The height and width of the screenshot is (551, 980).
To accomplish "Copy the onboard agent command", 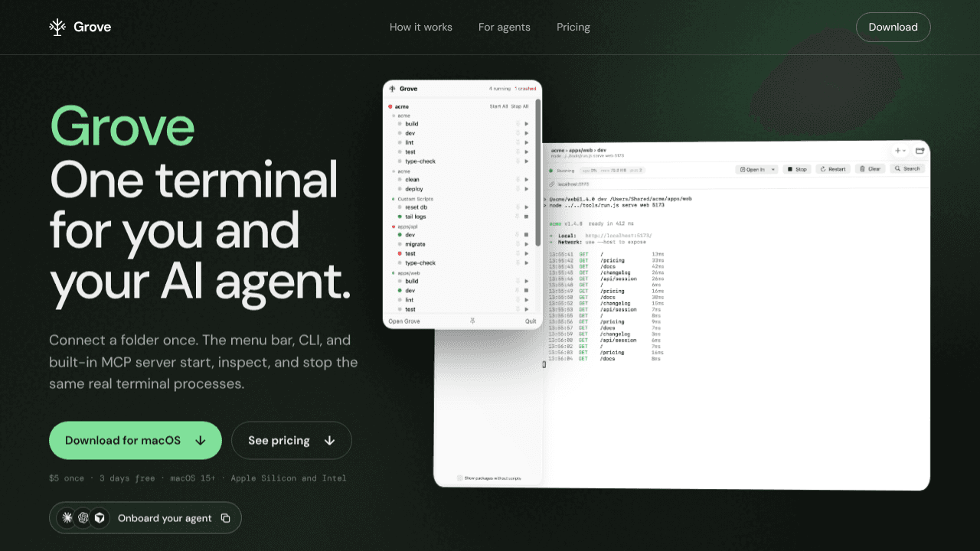I will click(x=225, y=518).
